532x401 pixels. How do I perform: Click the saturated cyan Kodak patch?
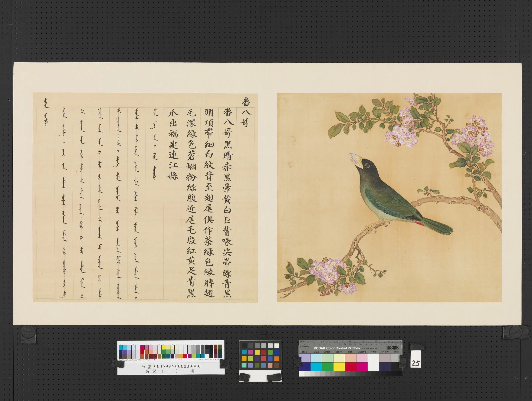pos(316,367)
